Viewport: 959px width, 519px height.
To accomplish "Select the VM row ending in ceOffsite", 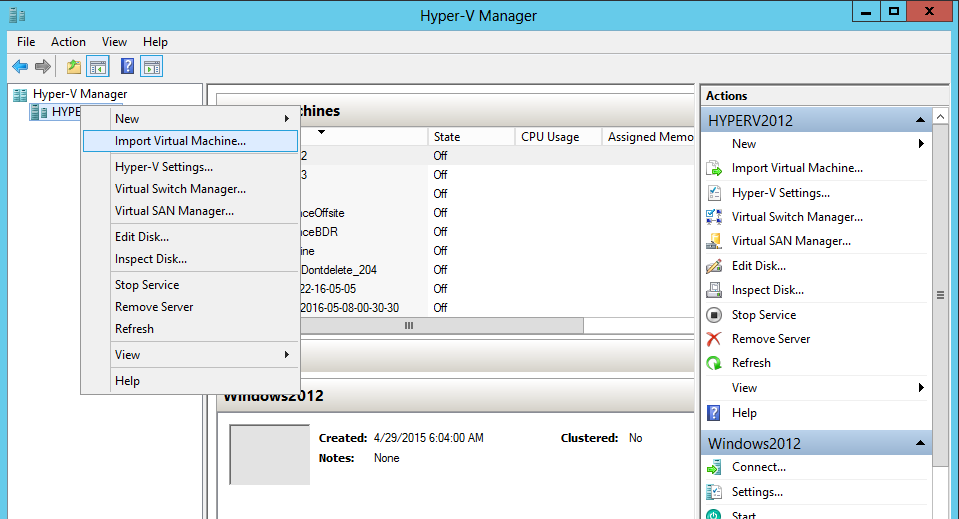I will [x=497, y=213].
